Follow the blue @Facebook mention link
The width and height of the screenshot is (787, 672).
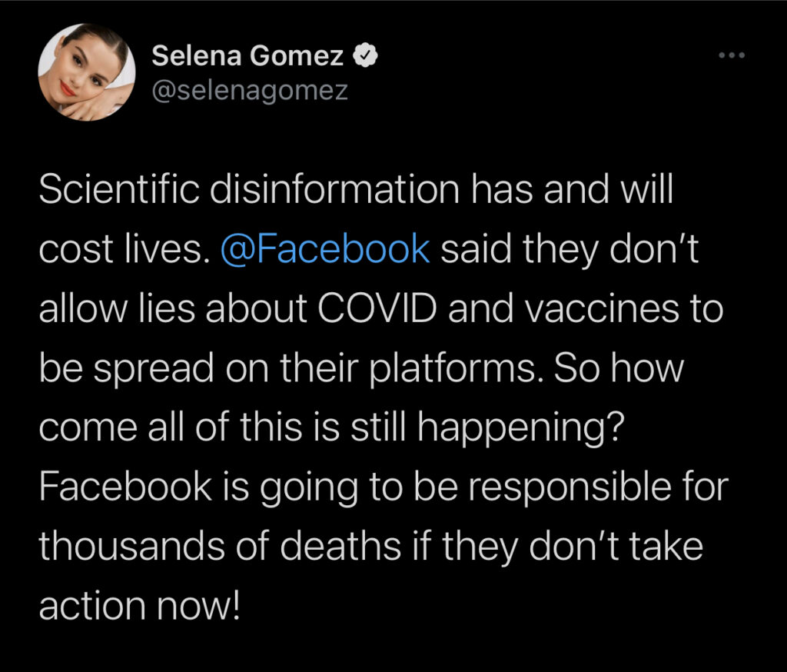(x=324, y=250)
